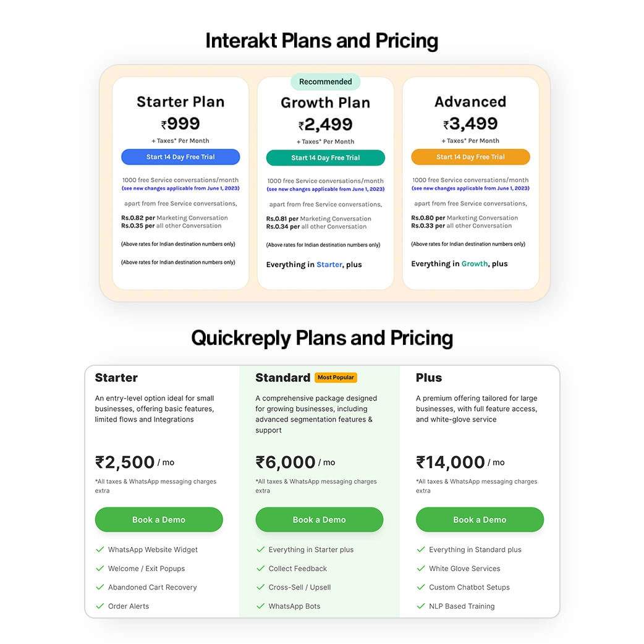
Task: Book a Demo for Plus plan
Action: (480, 519)
